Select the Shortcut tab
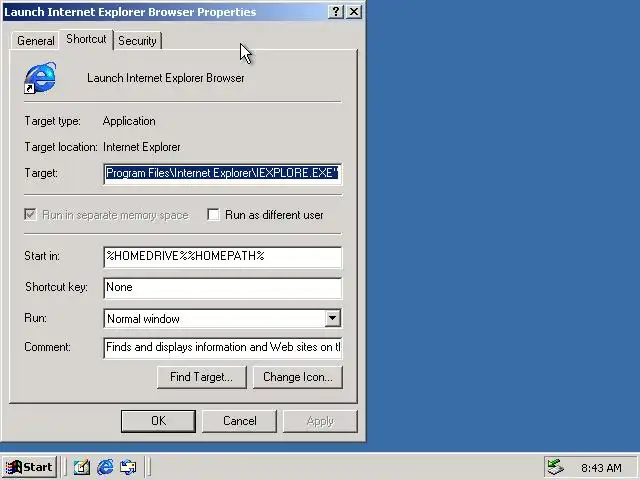Viewport: 640px width, 480px height. click(x=86, y=39)
